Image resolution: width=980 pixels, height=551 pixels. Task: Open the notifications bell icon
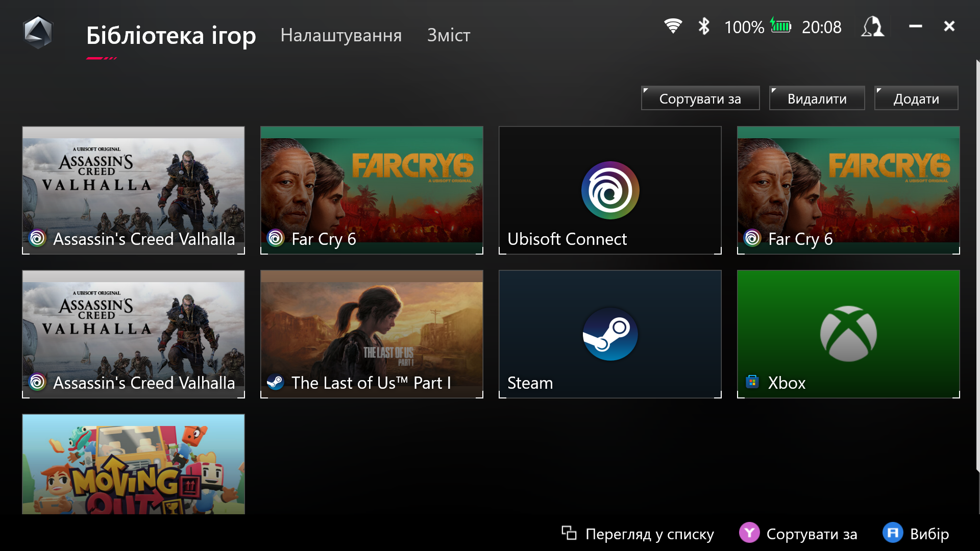coord(872,27)
